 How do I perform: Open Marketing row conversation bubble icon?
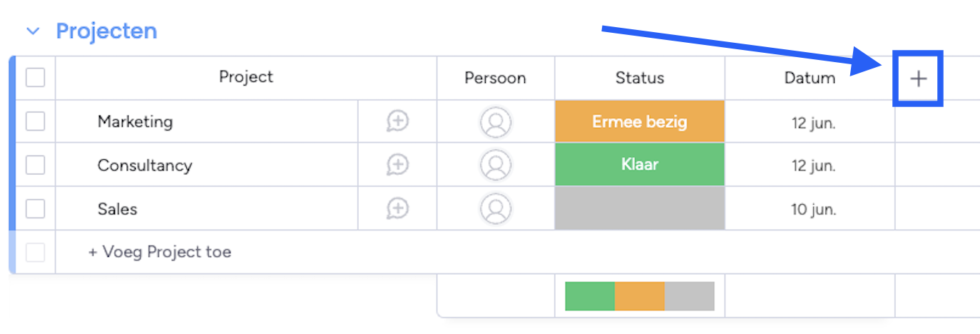397,121
